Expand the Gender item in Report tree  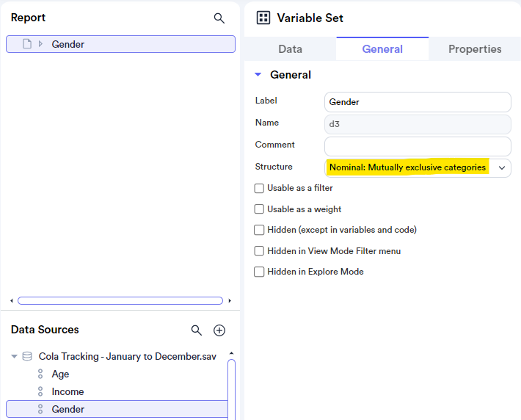pos(40,44)
